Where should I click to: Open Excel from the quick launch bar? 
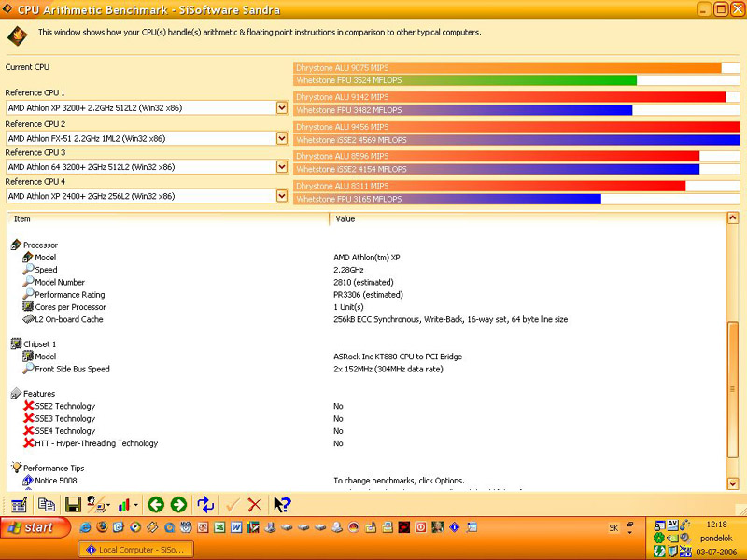pos(219,527)
